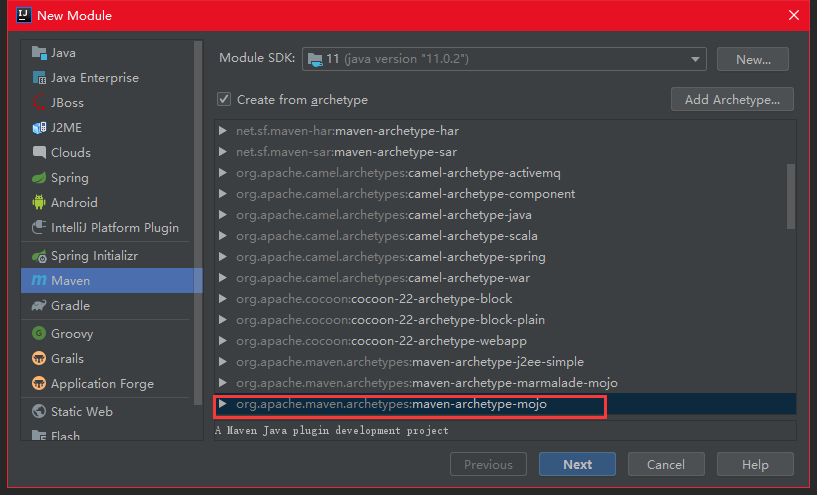Click the Add Archetype... button
Viewport: 817px width, 495px height.
point(732,100)
